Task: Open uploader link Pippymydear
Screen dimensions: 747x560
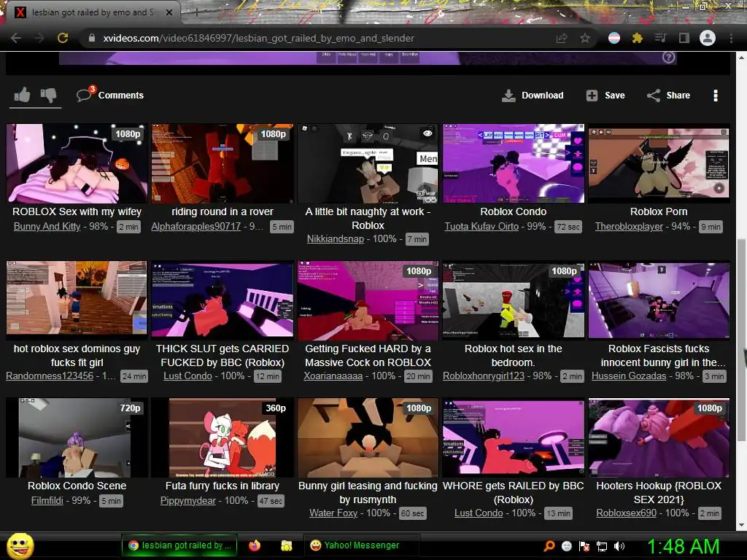Action: (187, 501)
